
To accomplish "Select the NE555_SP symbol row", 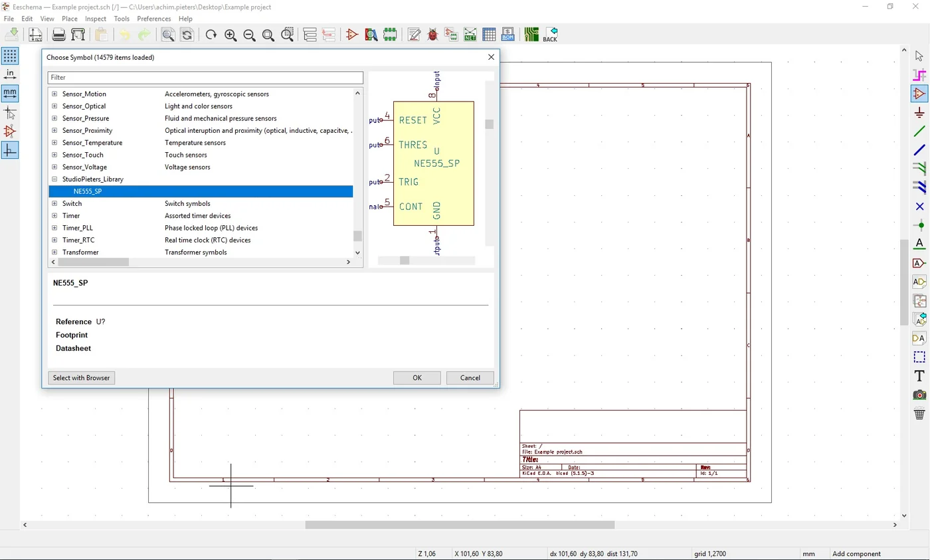I will tap(201, 191).
